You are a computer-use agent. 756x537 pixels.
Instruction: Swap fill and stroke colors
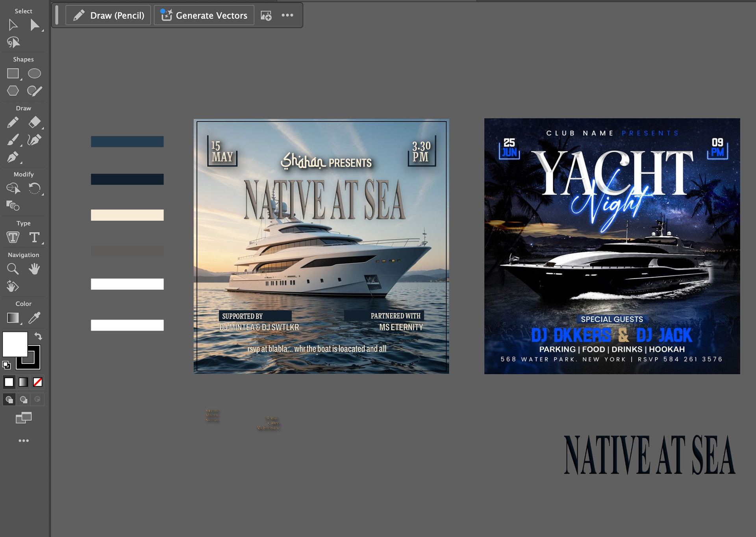[38, 336]
